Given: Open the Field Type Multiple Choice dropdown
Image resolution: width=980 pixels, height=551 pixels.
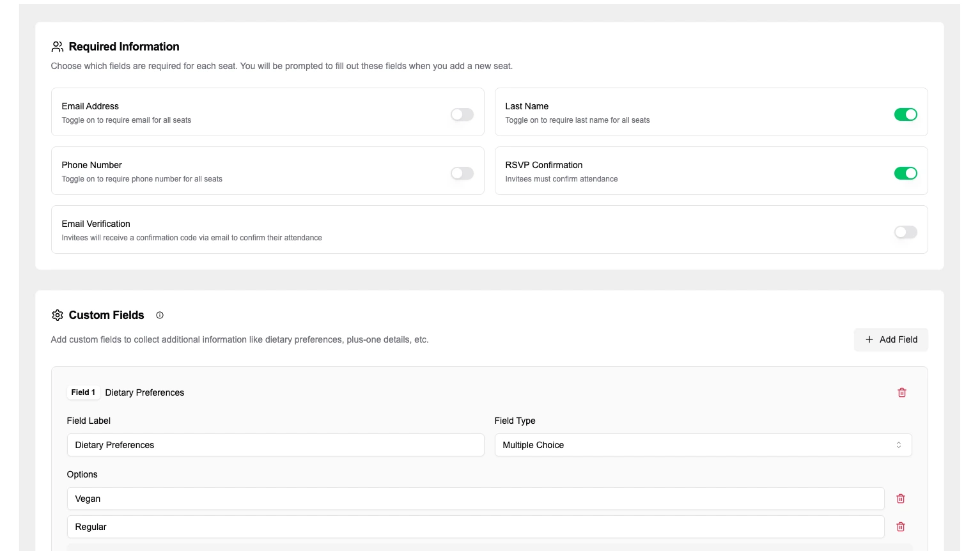Looking at the screenshot, I should 703,445.
